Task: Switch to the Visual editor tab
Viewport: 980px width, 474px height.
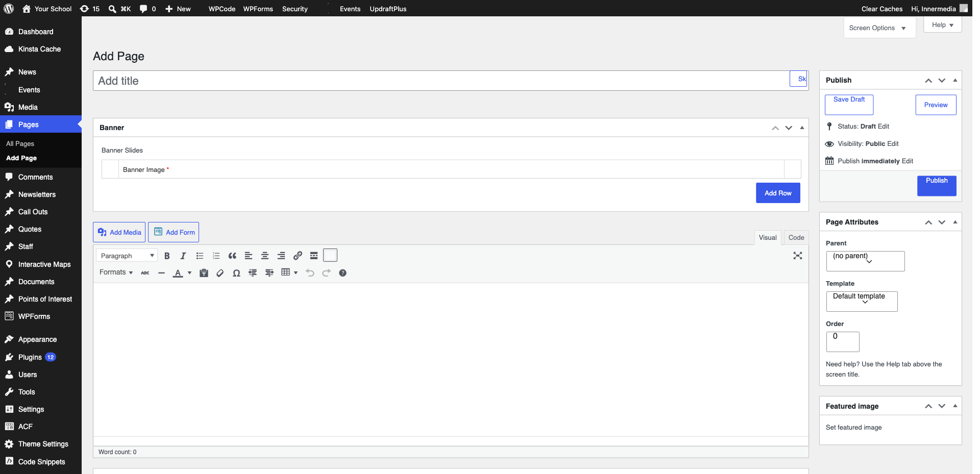Action: [768, 237]
